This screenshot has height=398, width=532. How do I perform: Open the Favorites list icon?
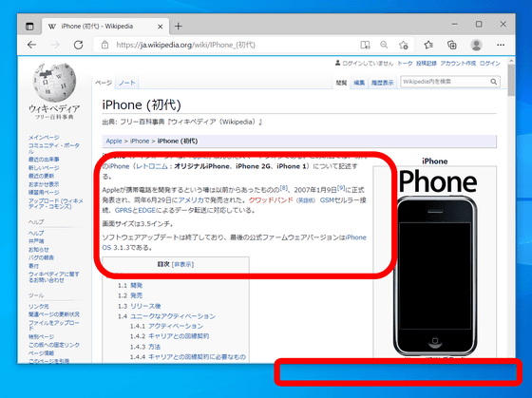(428, 45)
